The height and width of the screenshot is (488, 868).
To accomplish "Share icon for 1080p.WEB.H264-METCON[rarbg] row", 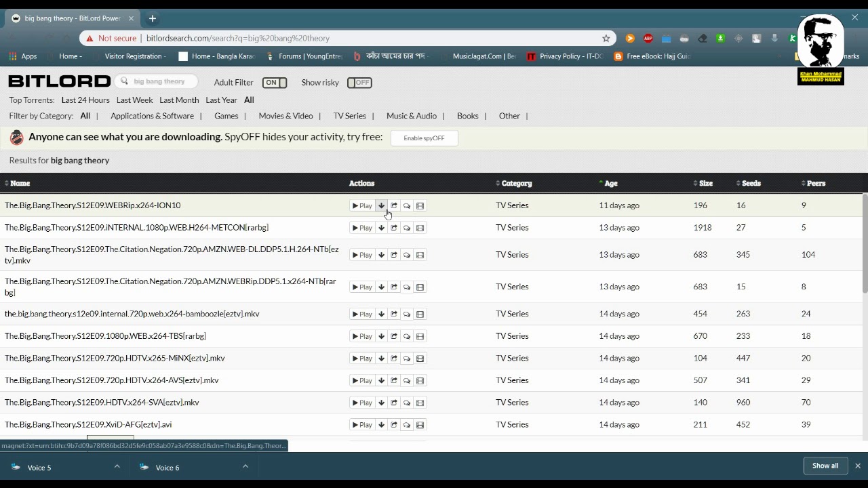I will (x=394, y=228).
